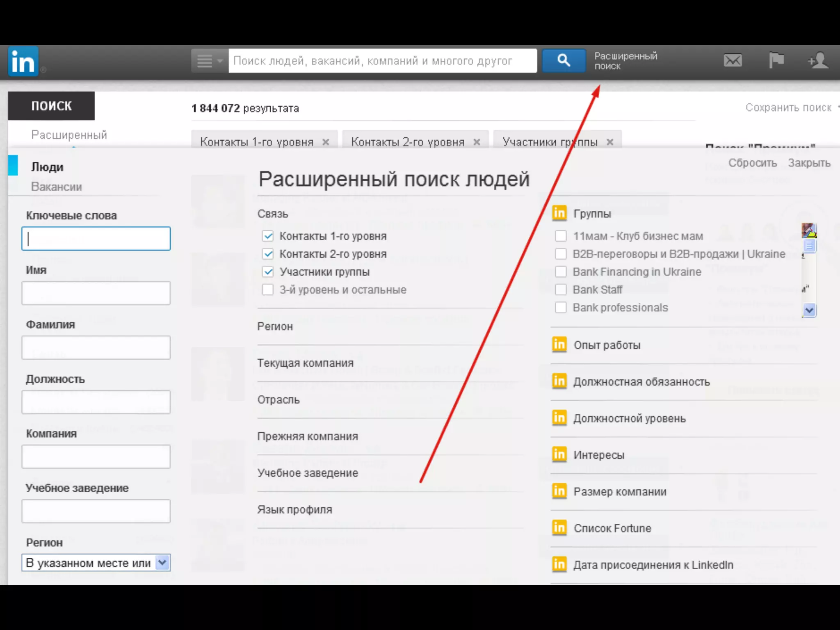Image resolution: width=840 pixels, height=630 pixels.
Task: Click the Ключевые слова input field
Action: [x=96, y=239]
